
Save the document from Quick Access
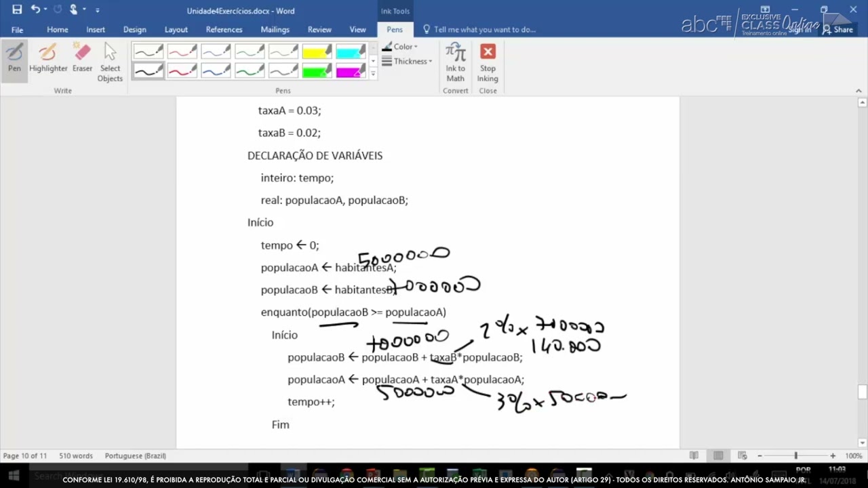17,9
